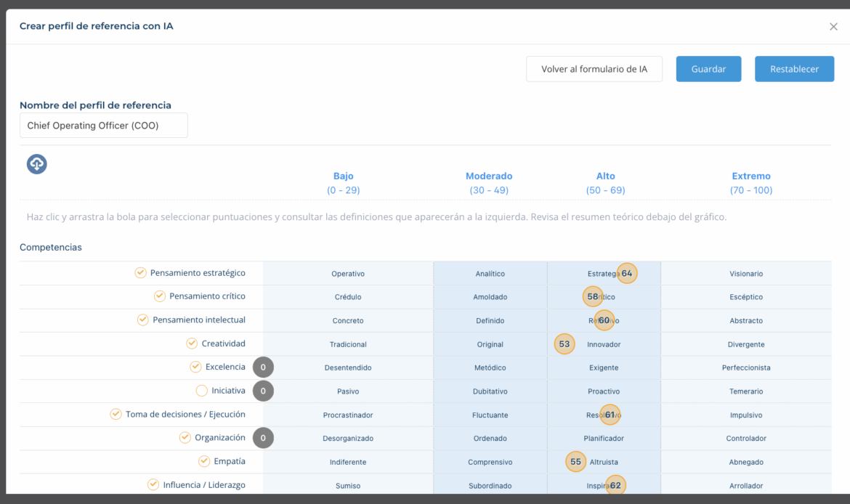This screenshot has width=850, height=504.
Task: Close the Crear perfil de referencia dialog
Action: coord(833,26)
